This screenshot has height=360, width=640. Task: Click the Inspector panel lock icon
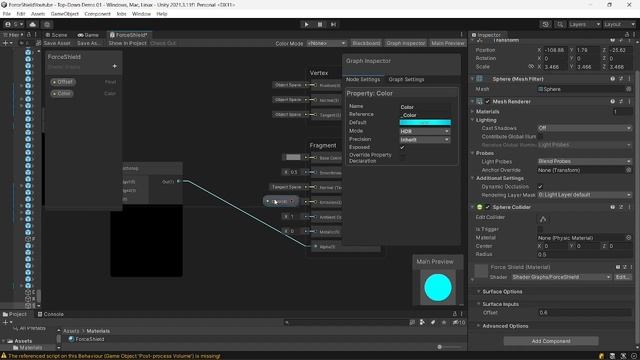point(627,35)
